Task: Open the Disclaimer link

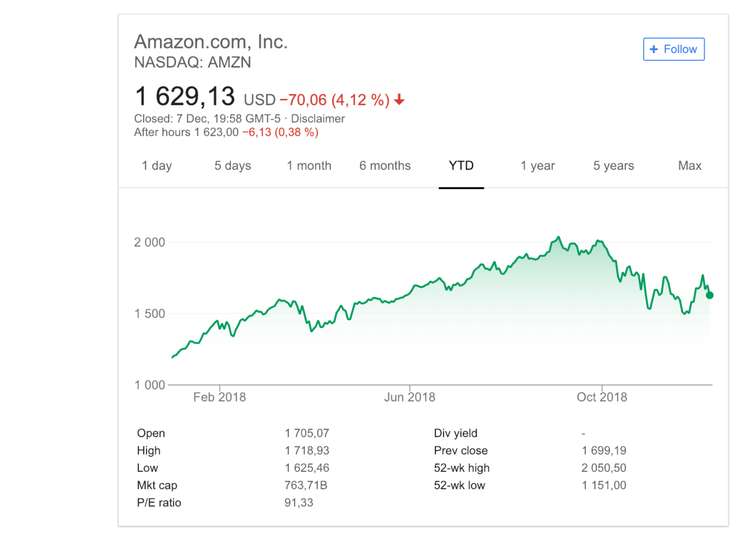Action: 318,119
